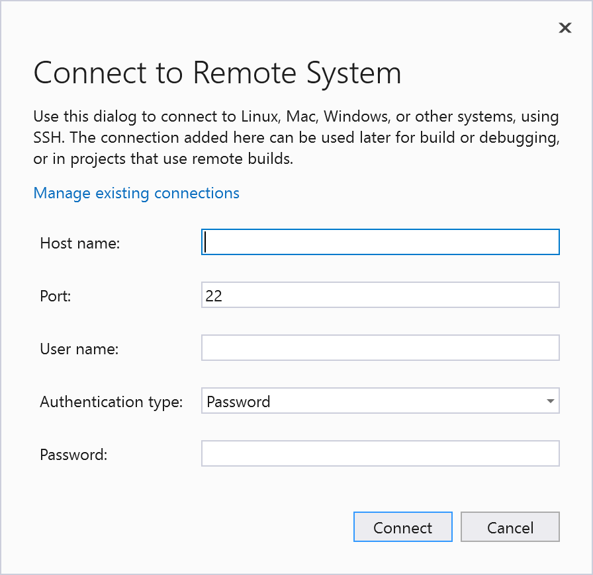This screenshot has width=593, height=575.
Task: Close the Connect to Remote System dialog
Action: click(565, 28)
